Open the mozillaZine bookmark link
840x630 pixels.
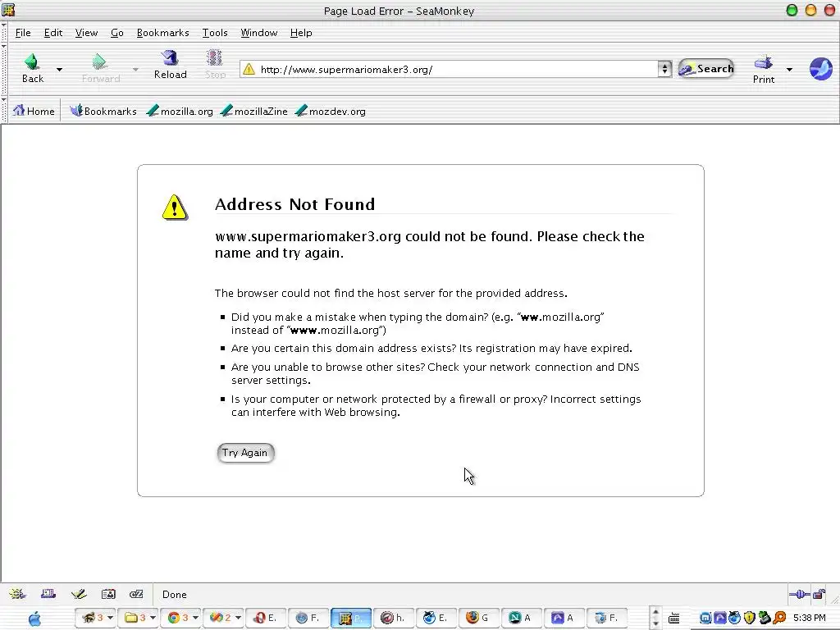coord(254,111)
